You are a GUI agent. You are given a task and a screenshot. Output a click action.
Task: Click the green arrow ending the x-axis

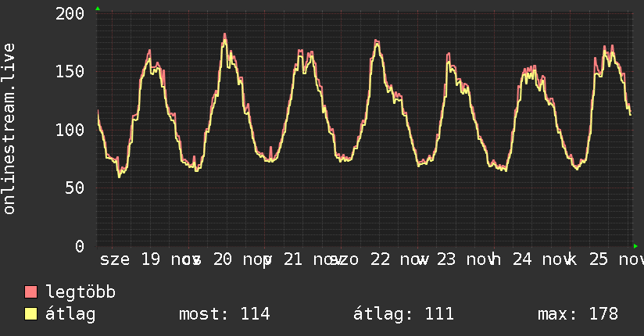[x=635, y=246]
